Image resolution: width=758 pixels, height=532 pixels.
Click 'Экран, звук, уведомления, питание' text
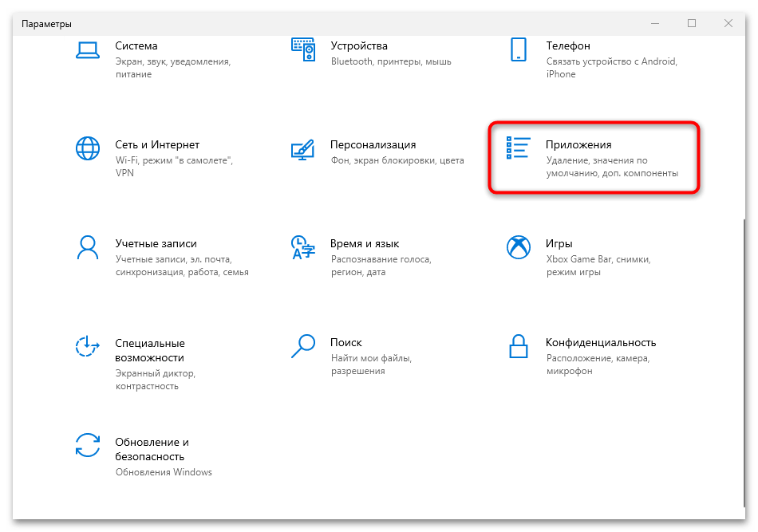tap(173, 68)
